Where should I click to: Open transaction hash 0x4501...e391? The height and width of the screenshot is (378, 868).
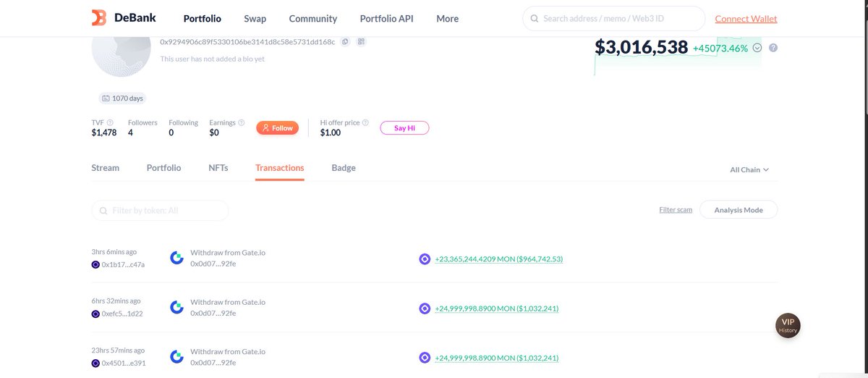[124, 363]
